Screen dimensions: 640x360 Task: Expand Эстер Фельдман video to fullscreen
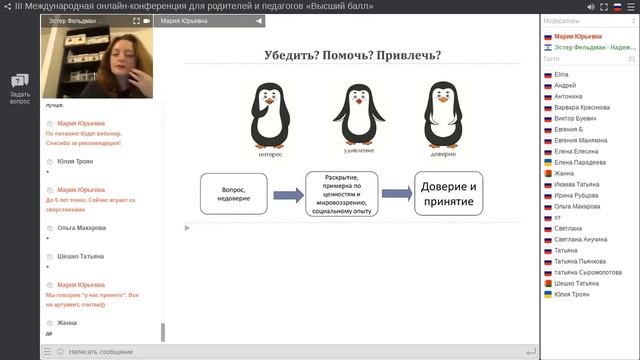pos(136,21)
